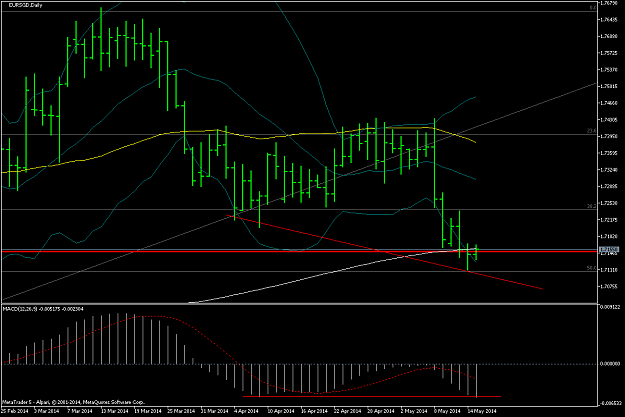Click the 1.75370 price scale label
This screenshot has height=417, width=625.
609,69
